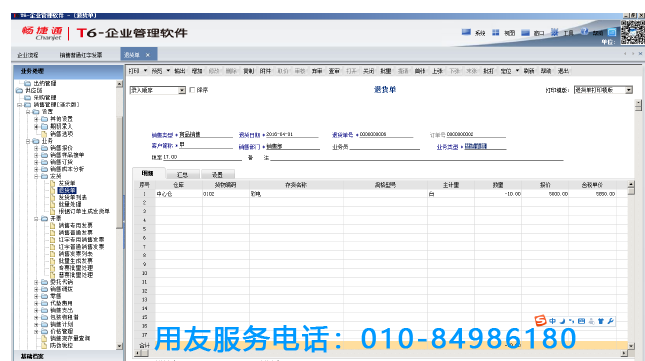Screen dimensions: 645x361
Task: Click the 销售现存量查询 document icon
Action: pyautogui.click(x=44, y=338)
